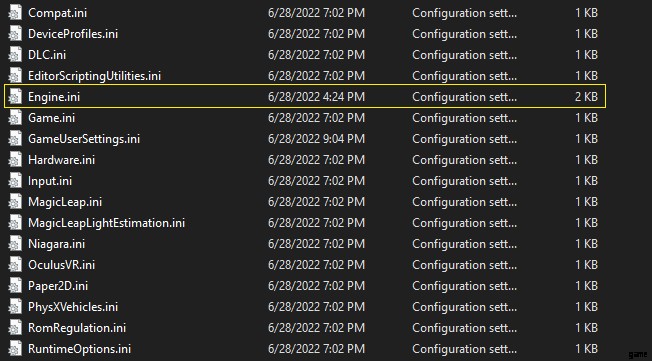Screen dimensions: 652x361
Task: Click the 9:04 PM date of GameUserSettings.ini
Action: 316,139
